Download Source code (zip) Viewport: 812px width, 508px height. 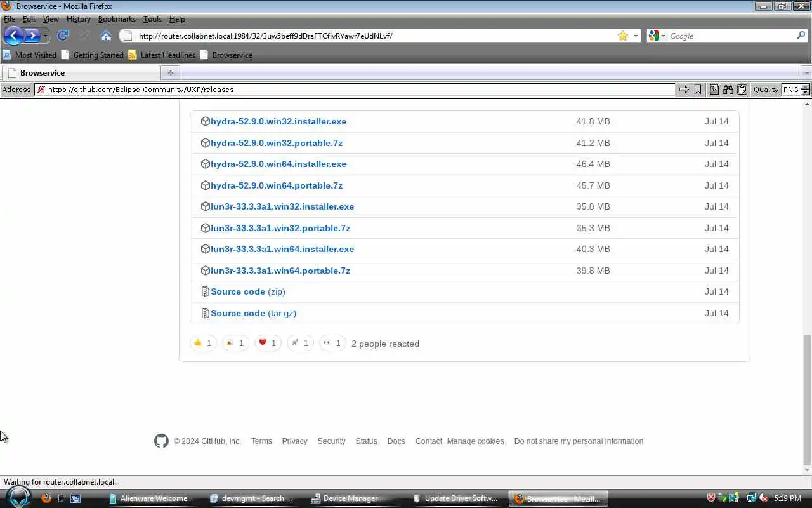(248, 291)
